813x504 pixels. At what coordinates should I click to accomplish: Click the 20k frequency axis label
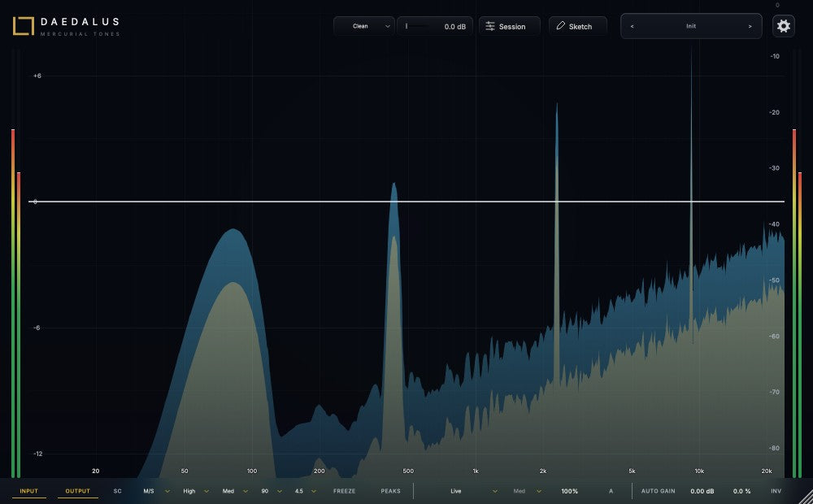click(767, 471)
